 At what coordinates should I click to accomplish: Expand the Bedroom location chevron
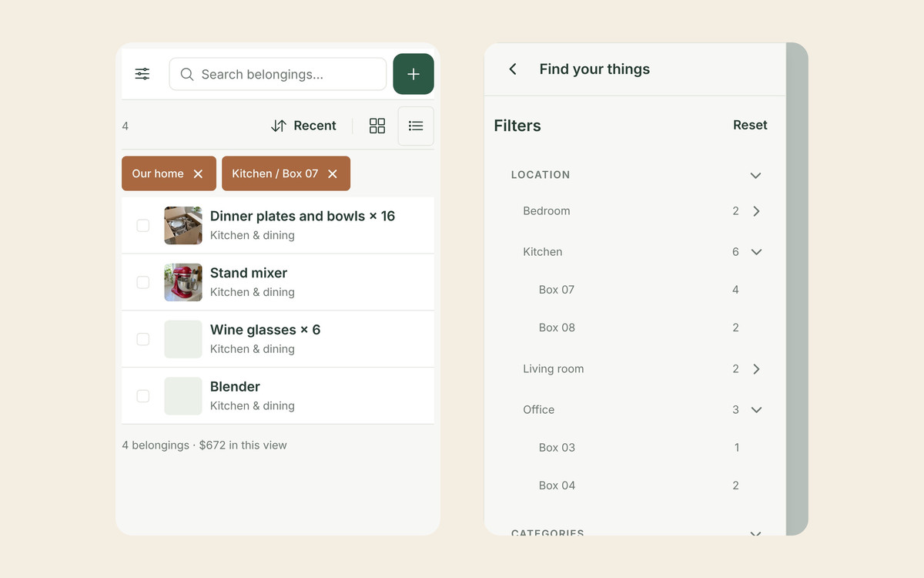pyautogui.click(x=756, y=211)
